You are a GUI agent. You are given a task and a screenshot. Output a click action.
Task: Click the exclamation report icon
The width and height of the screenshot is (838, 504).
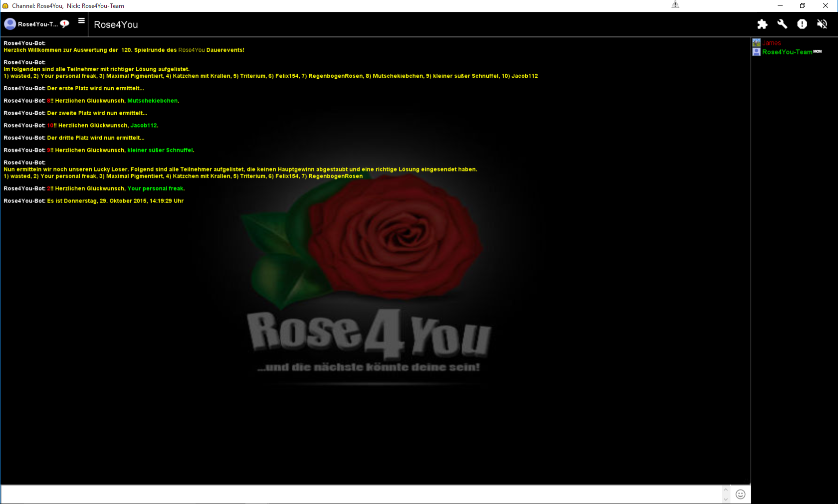tap(802, 24)
